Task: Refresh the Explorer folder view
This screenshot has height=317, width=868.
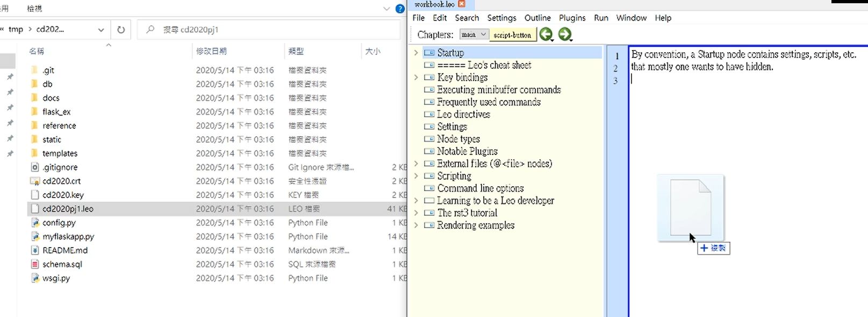Action: [121, 30]
